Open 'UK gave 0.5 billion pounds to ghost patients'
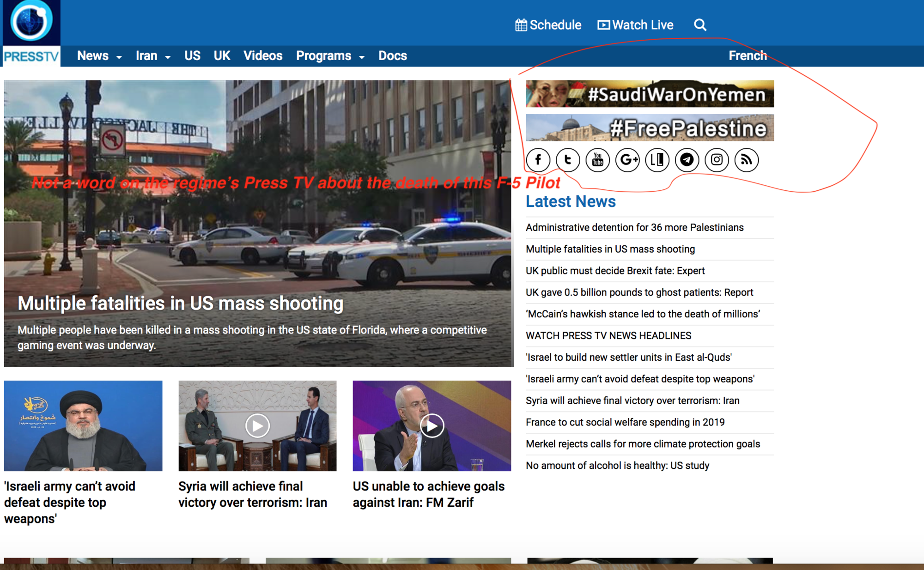This screenshot has height=570, width=924. (x=639, y=292)
